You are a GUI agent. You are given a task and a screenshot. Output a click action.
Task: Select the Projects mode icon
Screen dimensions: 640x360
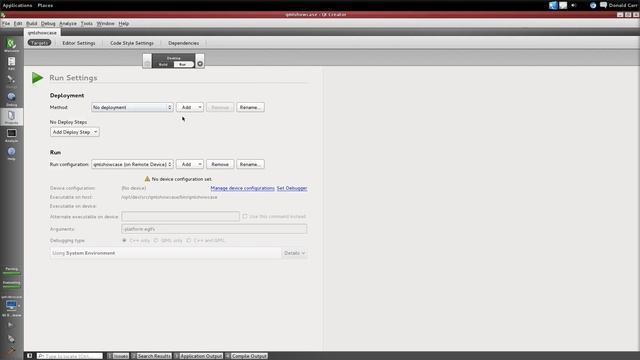(x=11, y=116)
